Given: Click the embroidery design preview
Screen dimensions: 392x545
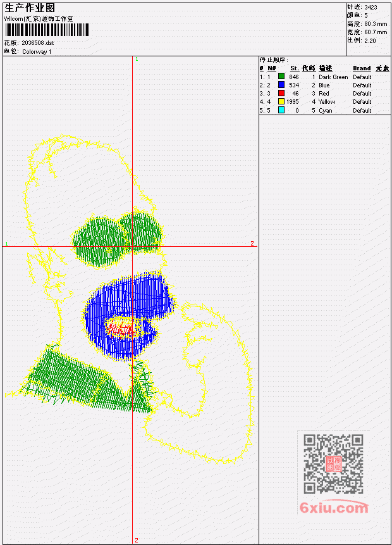Looking at the screenshot, I should pyautogui.click(x=129, y=299).
